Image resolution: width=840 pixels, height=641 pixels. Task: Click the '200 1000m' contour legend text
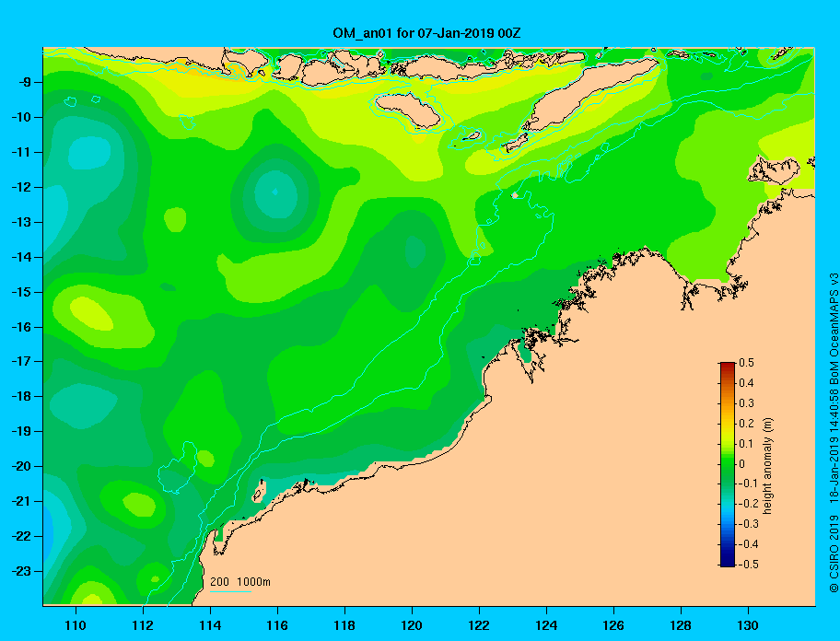(x=240, y=582)
